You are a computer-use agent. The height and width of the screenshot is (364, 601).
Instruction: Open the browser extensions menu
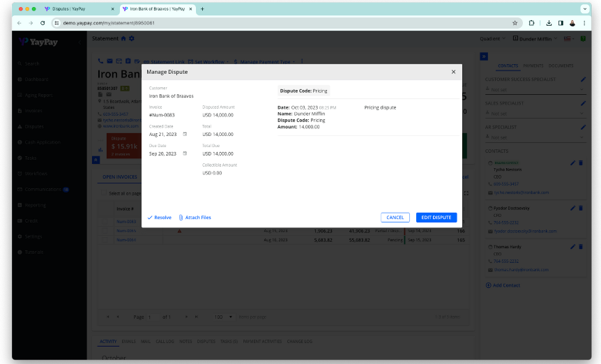point(531,22)
